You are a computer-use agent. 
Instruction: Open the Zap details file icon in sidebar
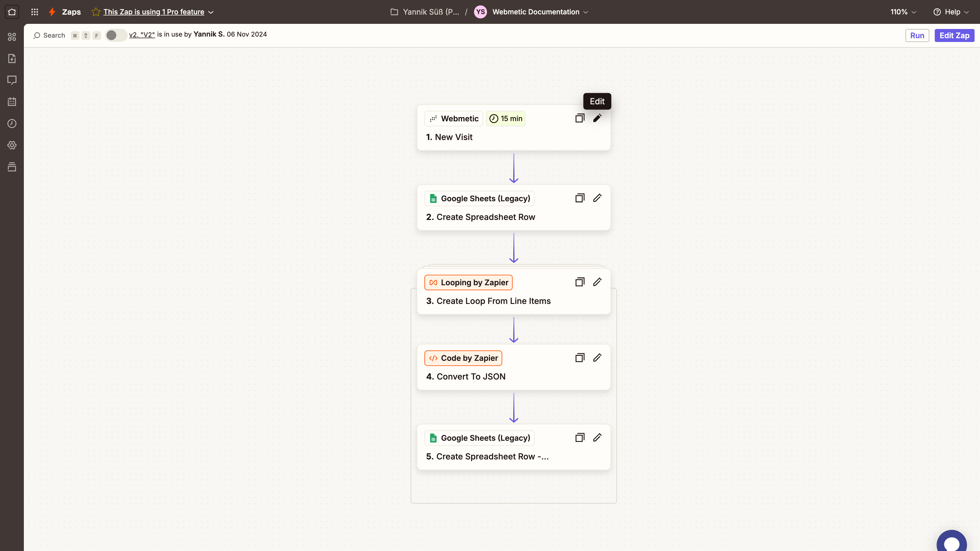click(12, 58)
